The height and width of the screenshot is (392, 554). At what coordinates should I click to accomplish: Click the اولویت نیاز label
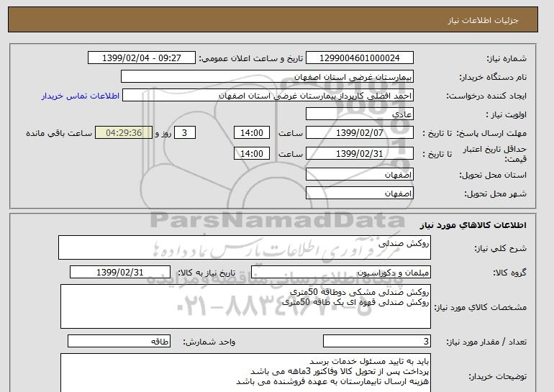[x=506, y=115]
